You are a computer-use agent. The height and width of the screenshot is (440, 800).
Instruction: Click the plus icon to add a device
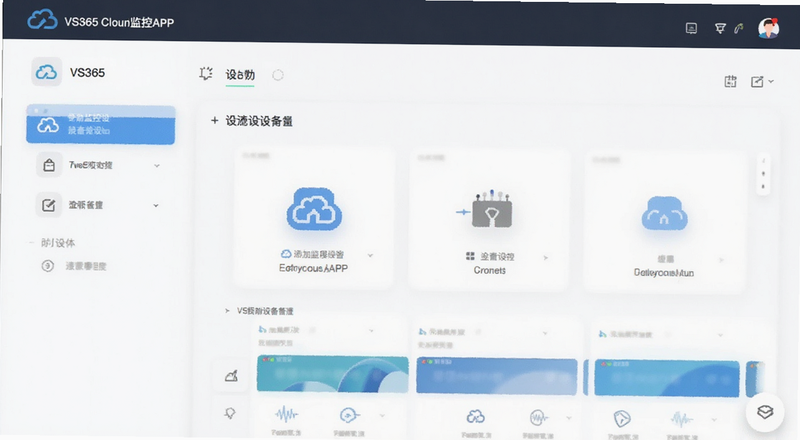point(214,120)
